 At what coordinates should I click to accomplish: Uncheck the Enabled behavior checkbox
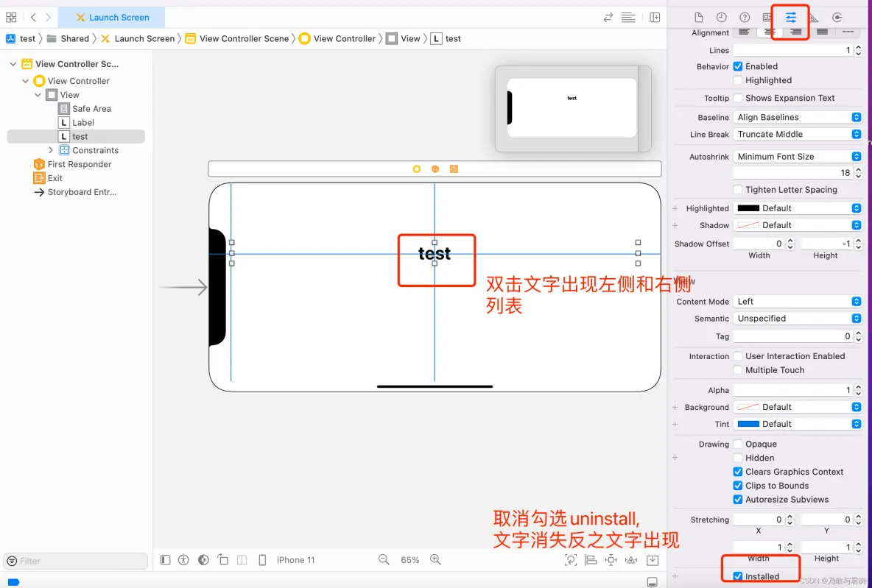[x=737, y=66]
